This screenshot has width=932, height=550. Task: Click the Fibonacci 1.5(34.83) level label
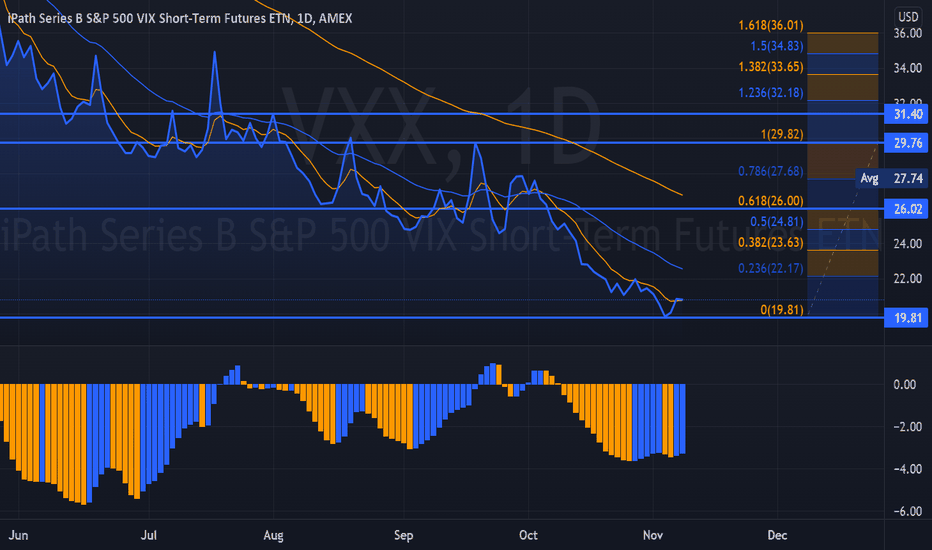point(777,46)
